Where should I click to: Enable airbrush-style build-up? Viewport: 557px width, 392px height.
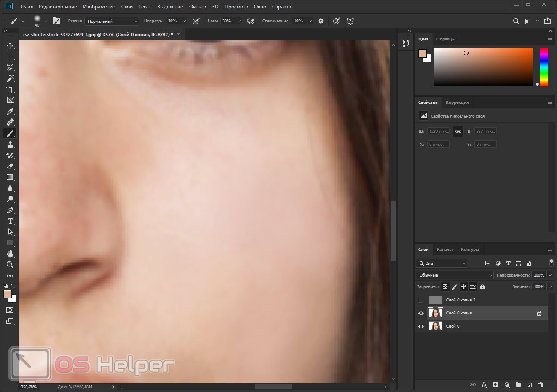pos(251,21)
